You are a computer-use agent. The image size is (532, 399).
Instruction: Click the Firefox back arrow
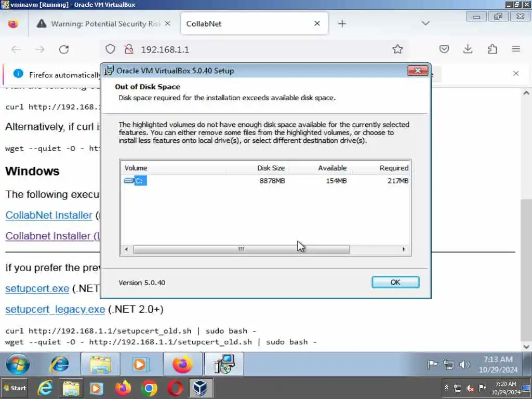point(16,49)
